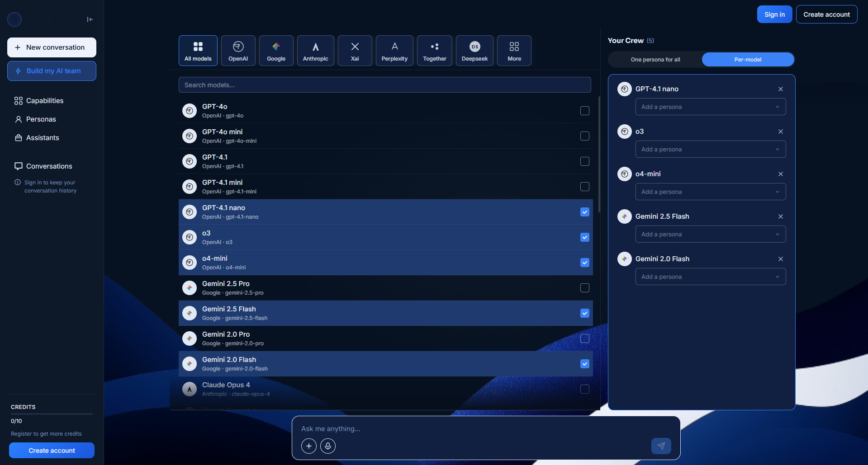Uncheck the Gemini 2.0 Flash checkbox
This screenshot has height=465, width=868.
tap(585, 364)
